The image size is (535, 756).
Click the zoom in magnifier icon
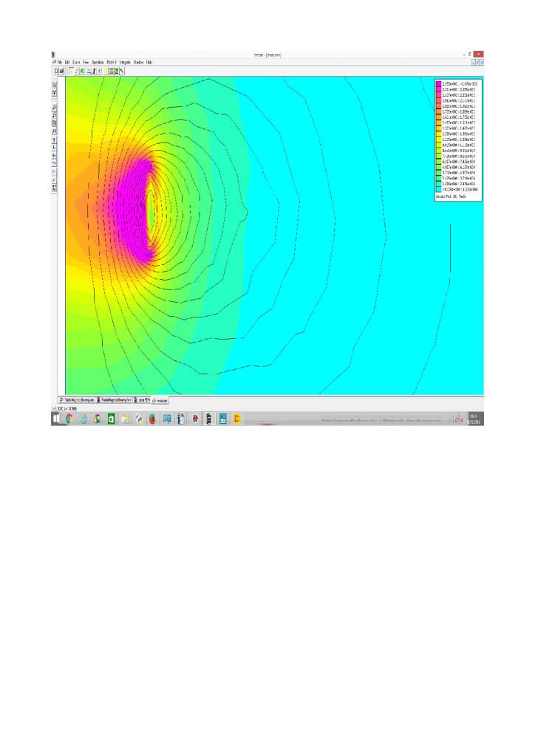coord(55,108)
